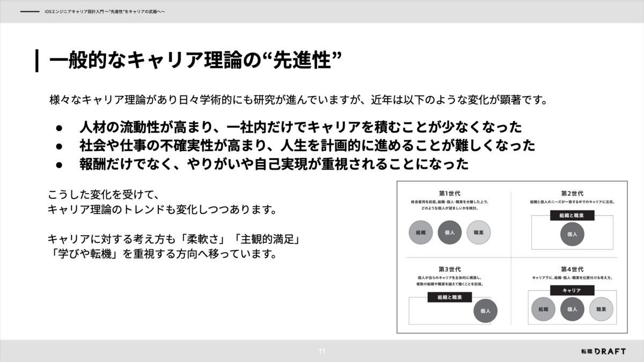The height and width of the screenshot is (362, 644).
Task: Click the 職業 circle under 第4世代
Action: point(601,309)
